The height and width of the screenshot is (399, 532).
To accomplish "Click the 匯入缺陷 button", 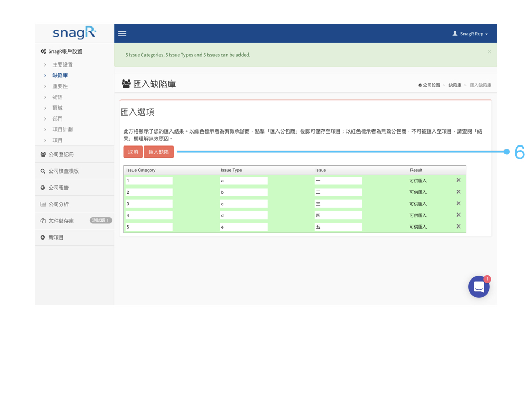I will point(159,152).
